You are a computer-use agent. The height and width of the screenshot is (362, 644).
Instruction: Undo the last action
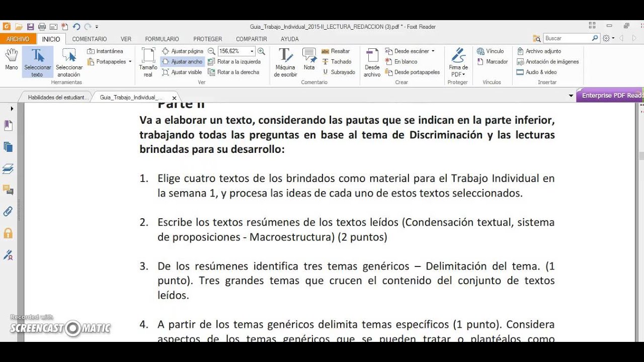76,27
